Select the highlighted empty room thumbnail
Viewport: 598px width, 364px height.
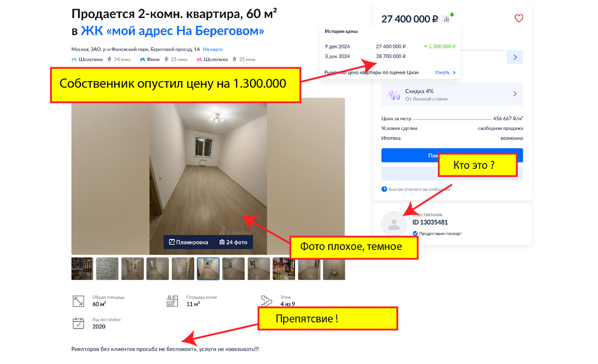click(x=208, y=268)
